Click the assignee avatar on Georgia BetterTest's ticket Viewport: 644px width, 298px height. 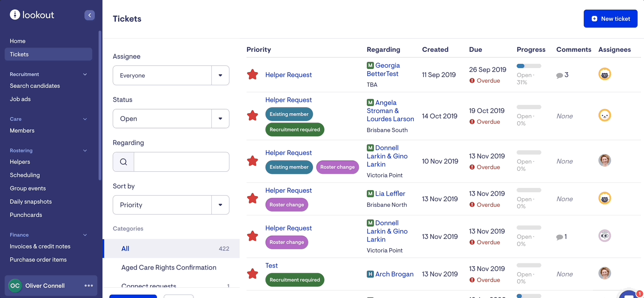[x=605, y=74]
